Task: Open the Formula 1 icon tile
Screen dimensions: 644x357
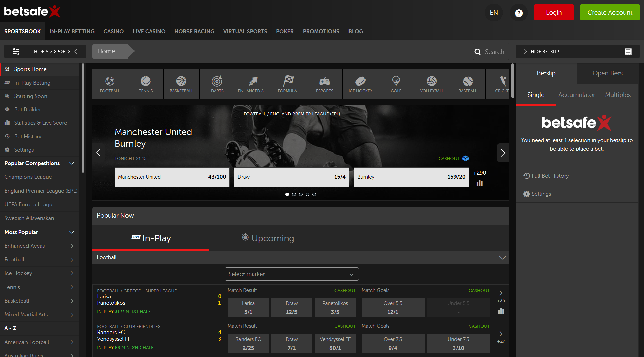Action: [289, 84]
